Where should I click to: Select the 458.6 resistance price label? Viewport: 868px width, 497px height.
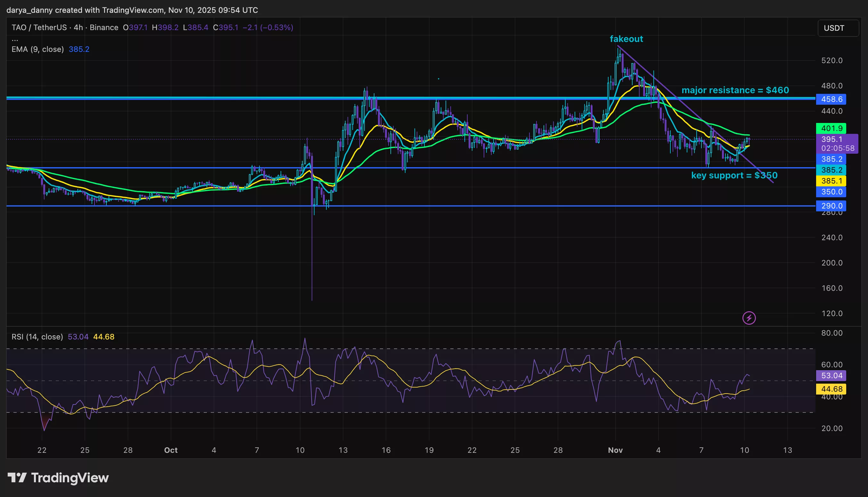(x=831, y=99)
